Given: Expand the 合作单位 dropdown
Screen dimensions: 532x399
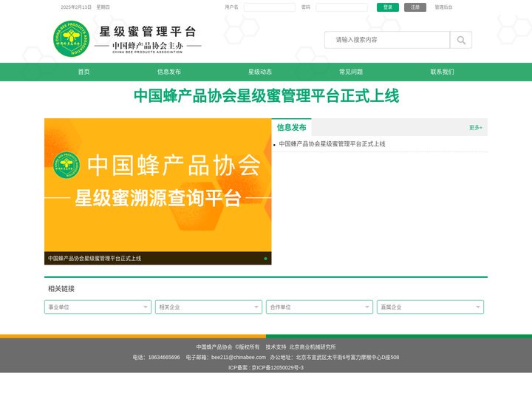Looking at the screenshot, I should (319, 307).
